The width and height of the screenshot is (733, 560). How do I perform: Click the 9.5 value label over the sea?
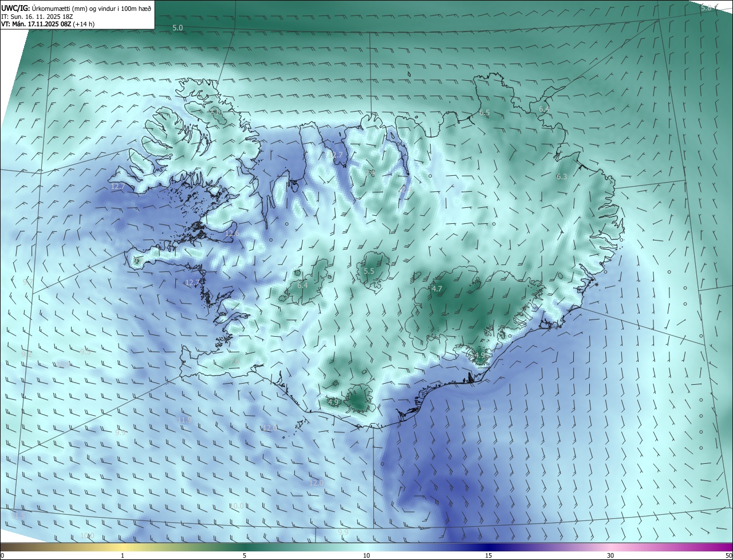click(x=85, y=352)
